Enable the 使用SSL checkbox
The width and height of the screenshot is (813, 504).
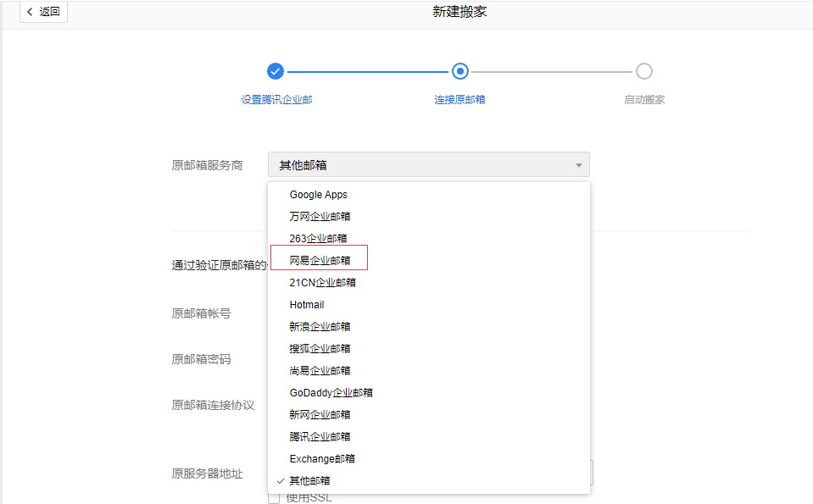[x=273, y=498]
